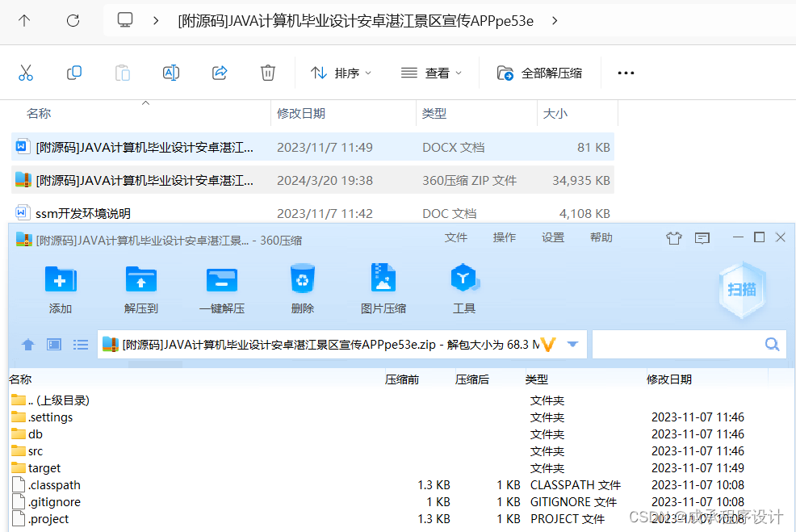Image resolution: width=796 pixels, height=532 pixels.
Task: Open the 操作 (Actions) menu in 360压缩
Action: [x=504, y=237]
